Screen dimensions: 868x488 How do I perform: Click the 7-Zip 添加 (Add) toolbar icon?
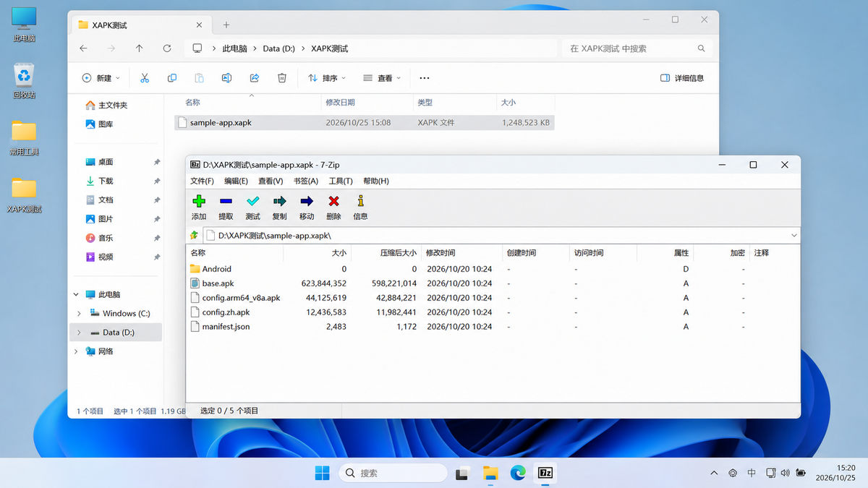coord(199,202)
